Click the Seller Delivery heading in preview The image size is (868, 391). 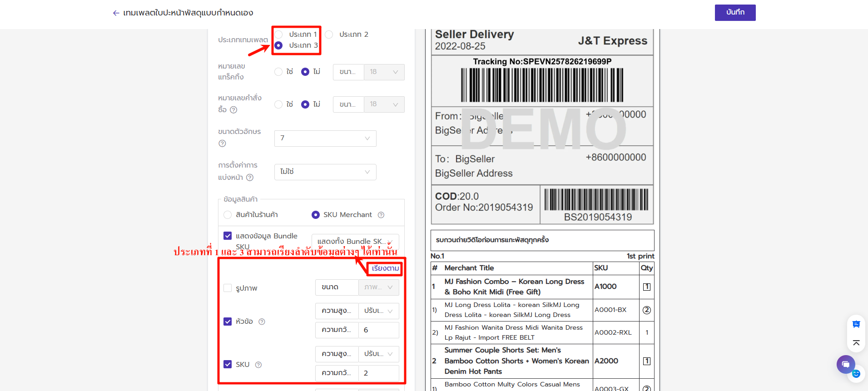(474, 35)
